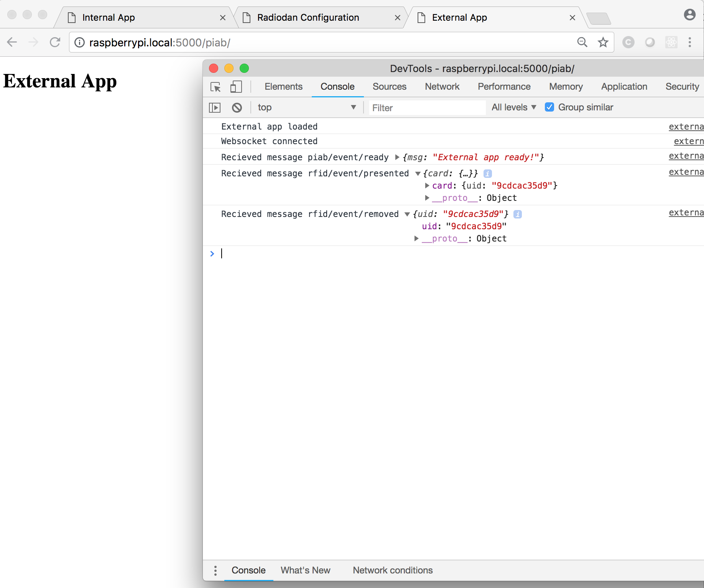Switch to the Memory panel
Image resolution: width=704 pixels, height=588 pixels.
point(566,87)
